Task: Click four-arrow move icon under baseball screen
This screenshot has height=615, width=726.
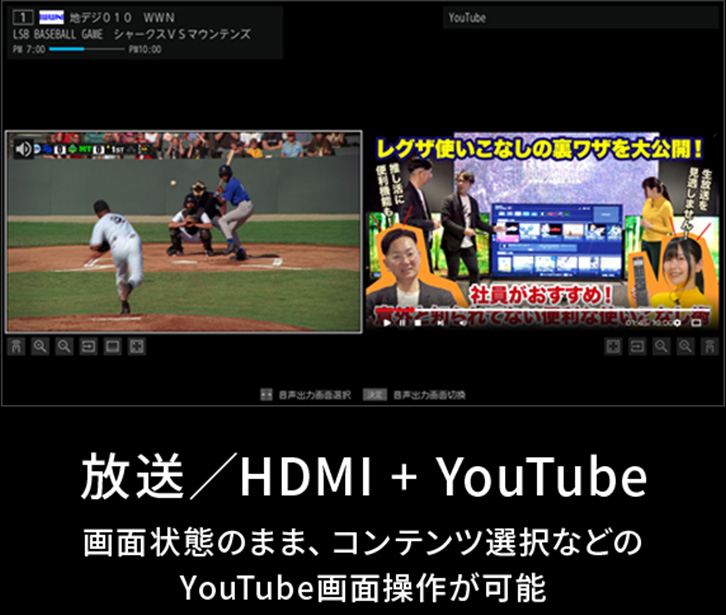Action: 137,346
